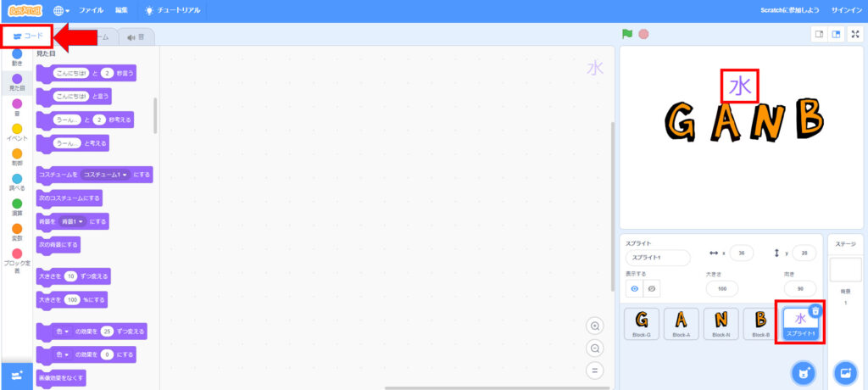Click the workspace vertical scrollbar
The height and width of the screenshot is (390, 868).
(x=612, y=207)
